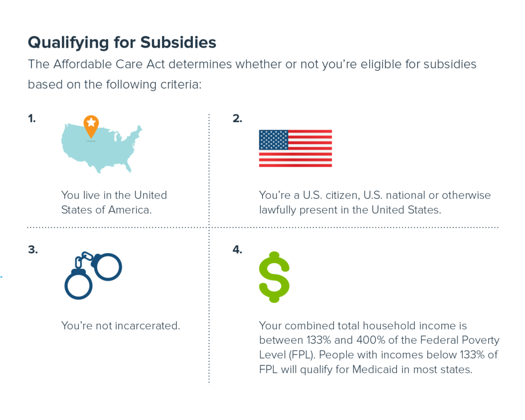This screenshot has width=525, height=420.
Task: Click the U.S. citizen criteria text
Action: coord(375,202)
